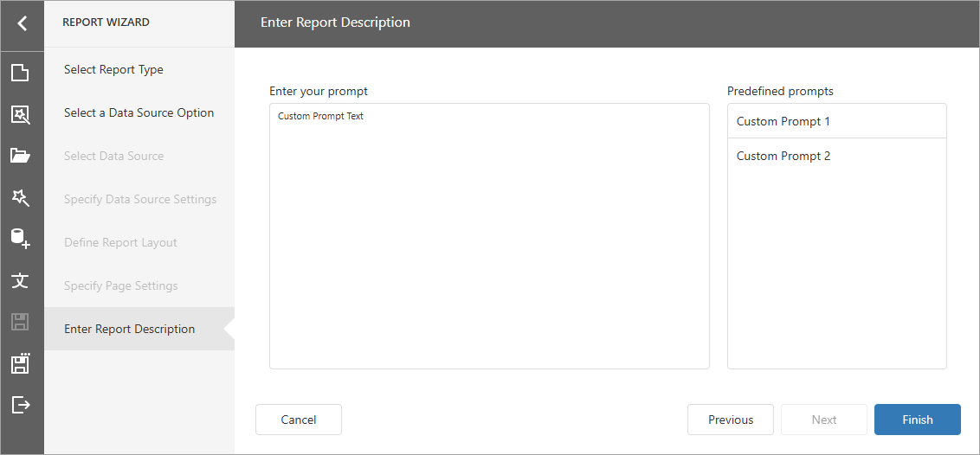Open the design-in-report-wizard icon

pyautogui.click(x=20, y=114)
